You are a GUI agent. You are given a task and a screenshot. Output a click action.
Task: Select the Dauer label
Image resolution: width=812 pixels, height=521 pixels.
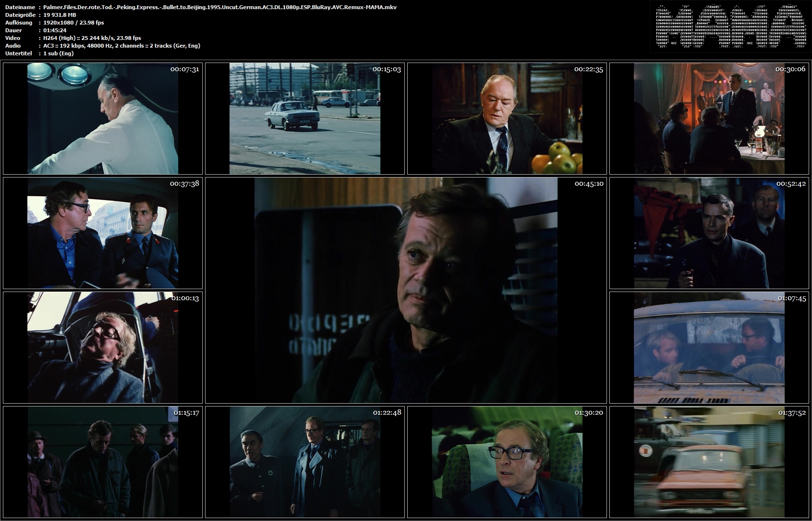tap(13, 30)
